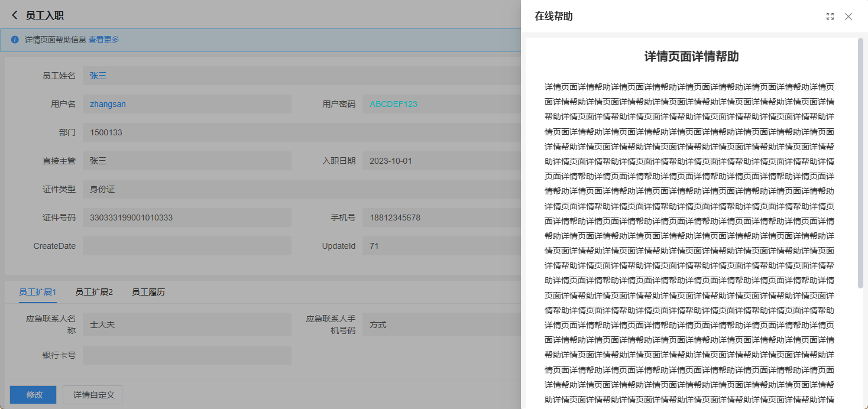Click the 详情页面详情帮助 heading in help panel

pos(691,57)
